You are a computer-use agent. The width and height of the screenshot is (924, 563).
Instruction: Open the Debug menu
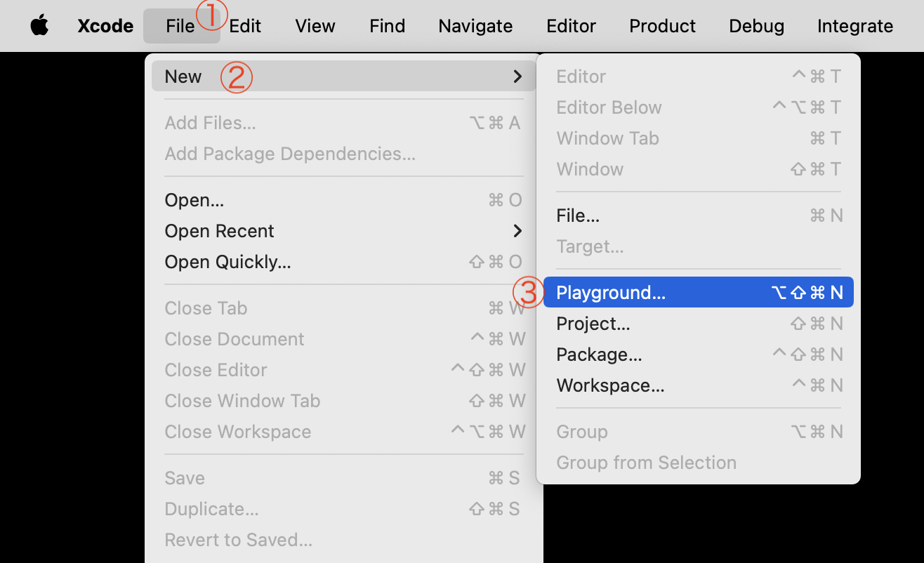click(755, 26)
